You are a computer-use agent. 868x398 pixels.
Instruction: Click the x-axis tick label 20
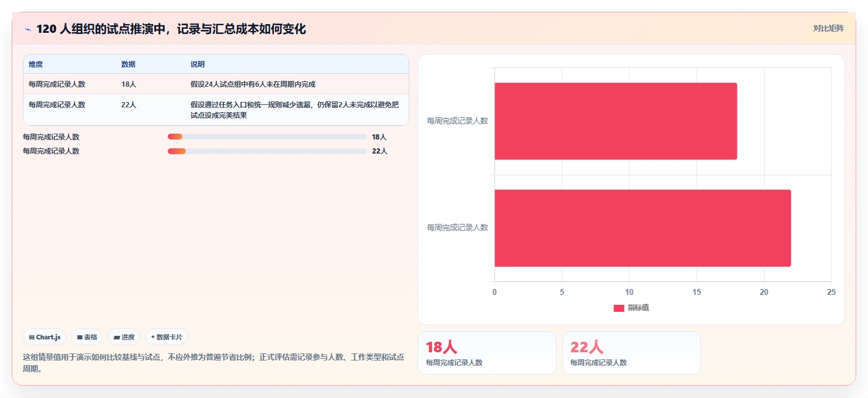pyautogui.click(x=764, y=292)
